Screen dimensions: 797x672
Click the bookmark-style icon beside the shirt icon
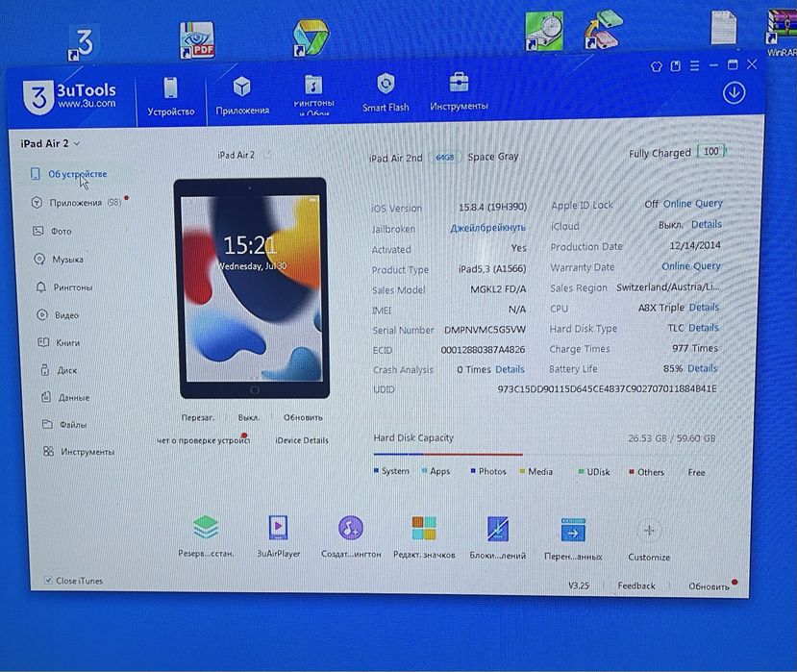coord(676,66)
